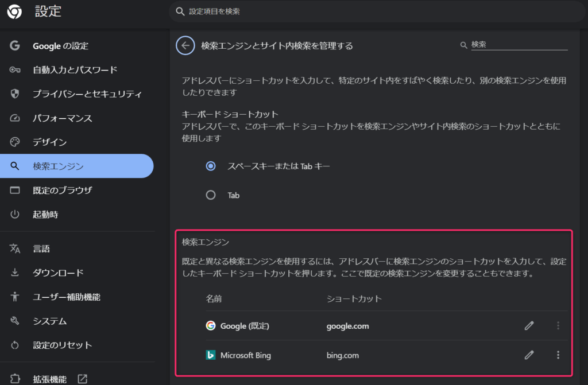Open the external link icon beside 拡張機能
The width and height of the screenshot is (588, 385).
(83, 379)
